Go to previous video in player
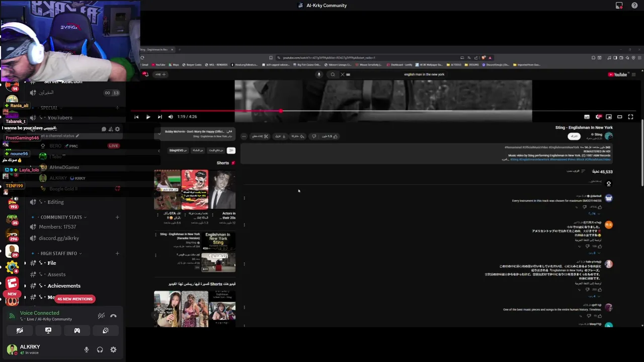The height and width of the screenshot is (362, 644). coord(136,117)
